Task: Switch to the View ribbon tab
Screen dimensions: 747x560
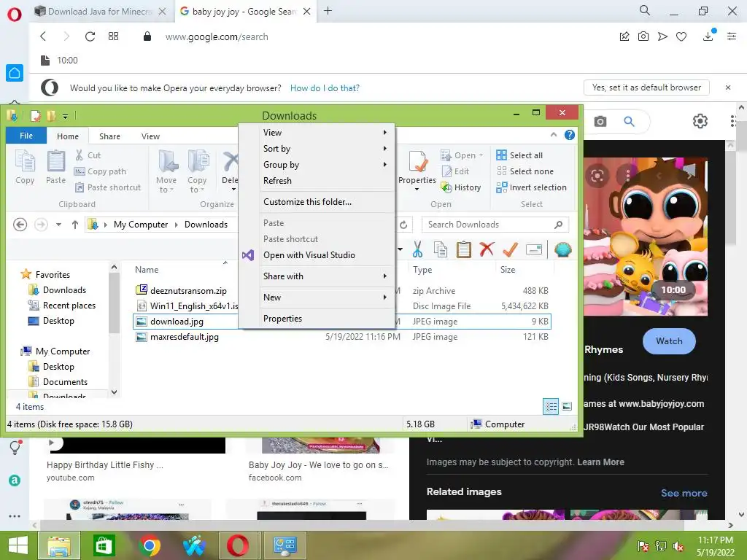Action: coord(150,136)
